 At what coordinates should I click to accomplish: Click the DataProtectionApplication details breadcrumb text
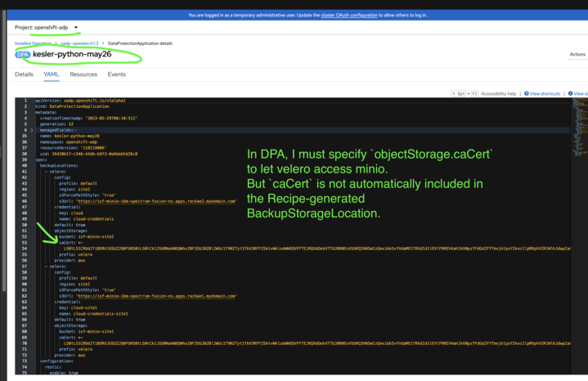[140, 43]
